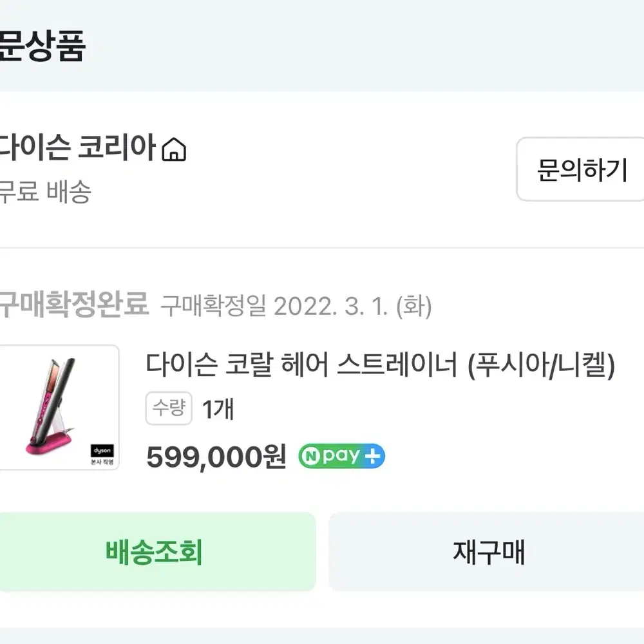Tap the 본사 직영 label under dyson logo
The height and width of the screenshot is (644, 644).
click(x=102, y=462)
